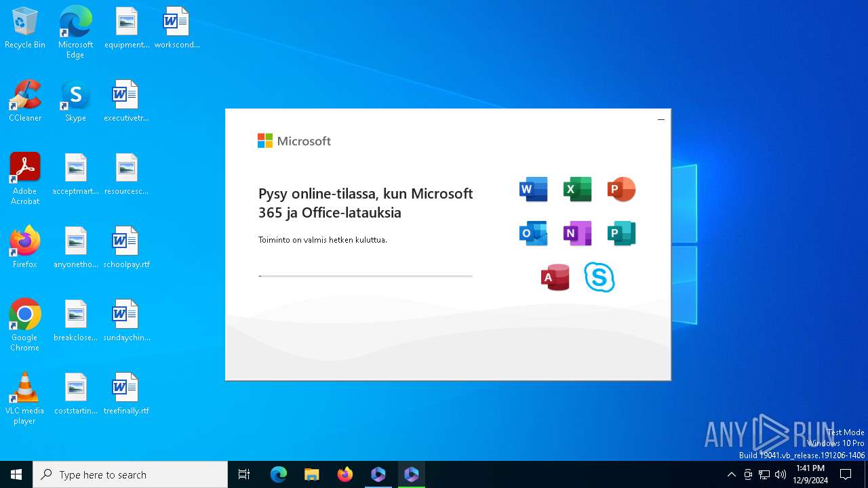Click the OneNote icon in the installer
The width and height of the screenshot is (868, 488).
[x=578, y=233]
